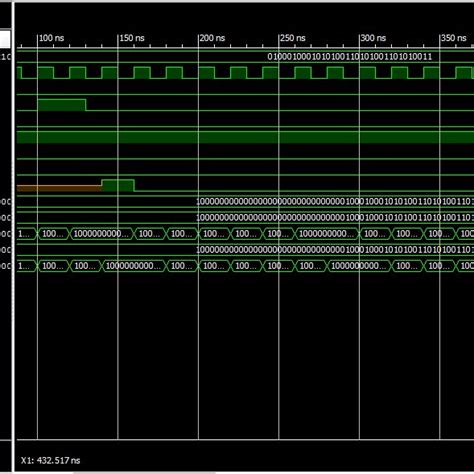The width and height of the screenshot is (474, 474).
Task: Click the white box in the top-left panel
Action: 5,39
